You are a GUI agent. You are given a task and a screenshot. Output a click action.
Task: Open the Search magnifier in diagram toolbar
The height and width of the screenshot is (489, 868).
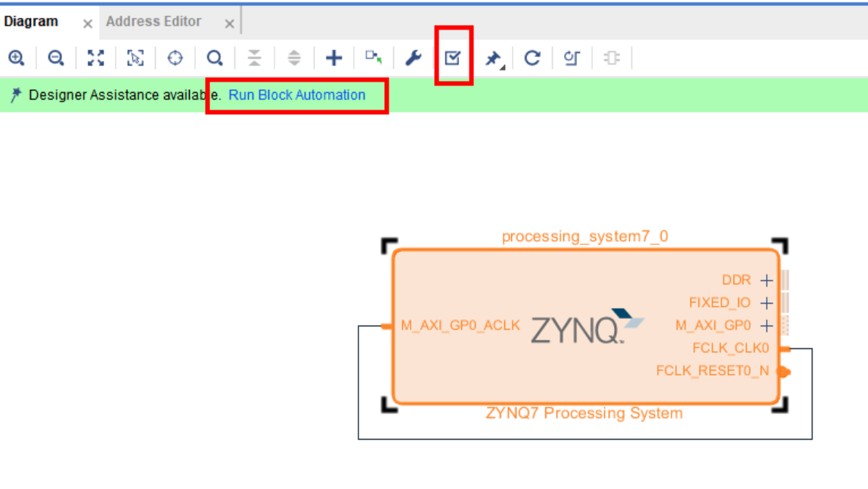coord(215,57)
